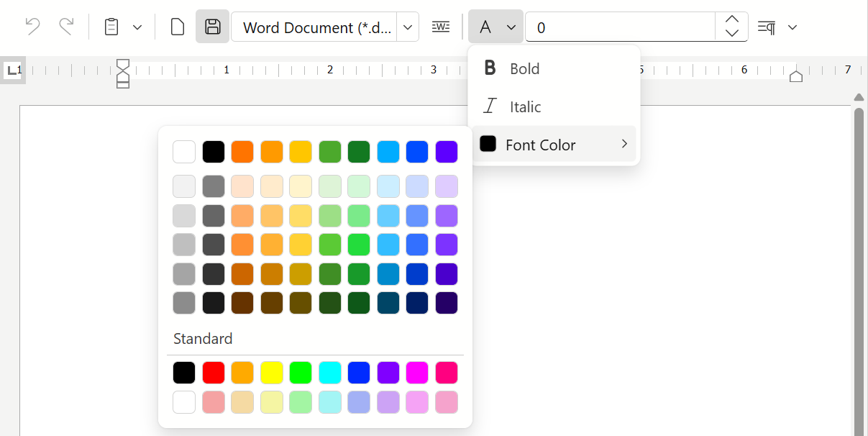The height and width of the screenshot is (436, 868).
Task: Pick the standard red color swatch
Action: pos(214,373)
